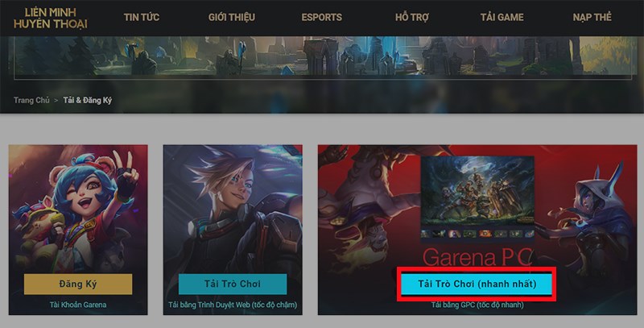The height and width of the screenshot is (328, 644).
Task: Click the Tải Trò Chơi (nhanh nhất) button
Action: click(477, 284)
